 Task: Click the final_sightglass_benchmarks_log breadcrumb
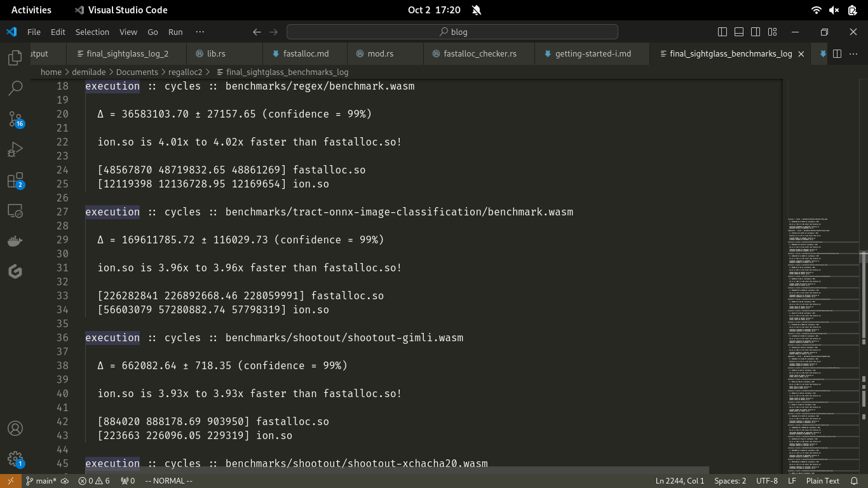point(282,72)
